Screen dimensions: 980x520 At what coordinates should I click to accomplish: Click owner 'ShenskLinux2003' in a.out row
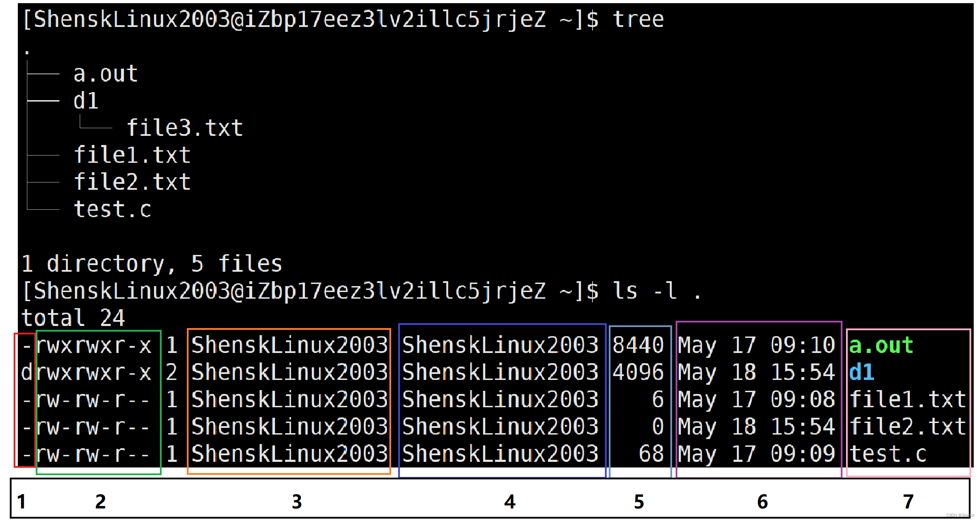tap(289, 346)
